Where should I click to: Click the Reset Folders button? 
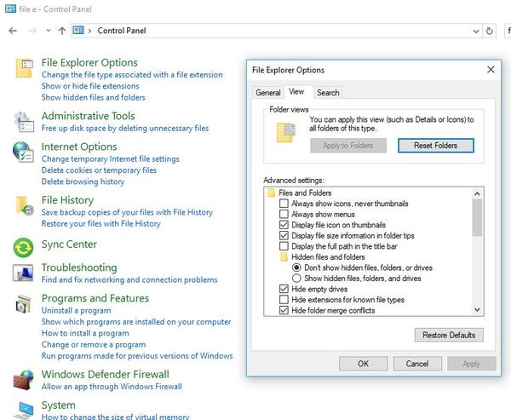pyautogui.click(x=436, y=146)
